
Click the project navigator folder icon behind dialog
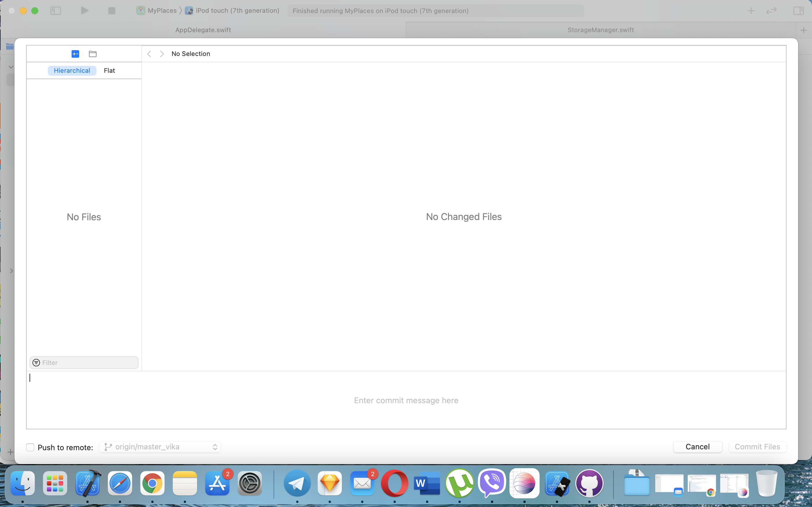pos(10,46)
